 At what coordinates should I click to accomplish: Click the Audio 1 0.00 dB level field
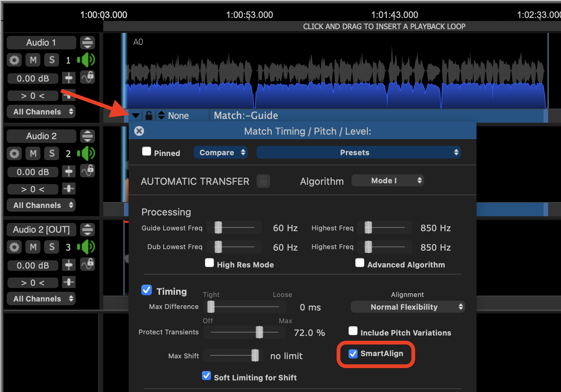pos(33,79)
